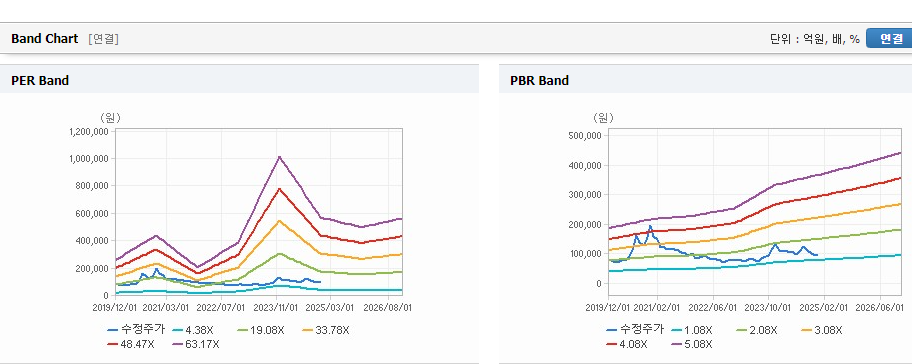Click the 600,000 y-axis label
This screenshot has width=912, height=364.
(93, 213)
